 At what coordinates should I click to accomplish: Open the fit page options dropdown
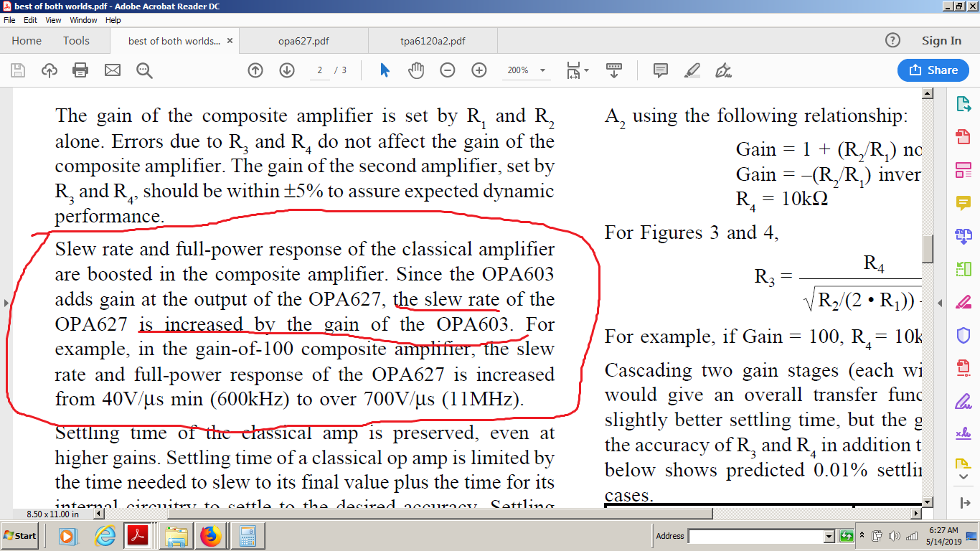coord(578,70)
